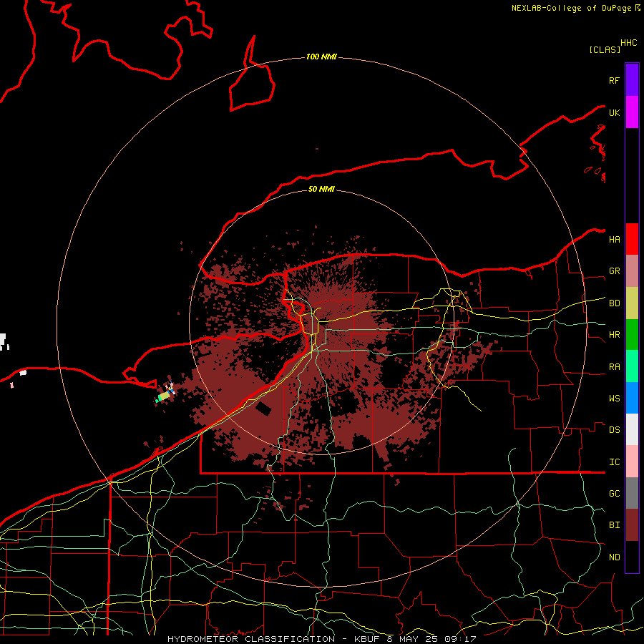644x644 pixels.
Task: Click the '[CLAS]' units label
Action: point(605,49)
